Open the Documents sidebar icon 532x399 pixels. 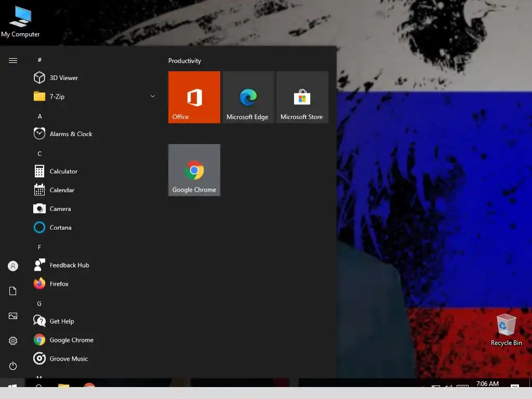13,291
